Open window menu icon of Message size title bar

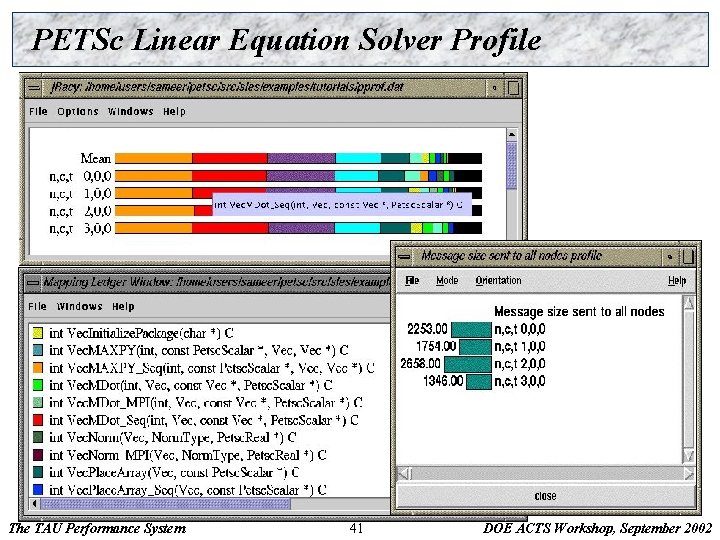coord(404,256)
